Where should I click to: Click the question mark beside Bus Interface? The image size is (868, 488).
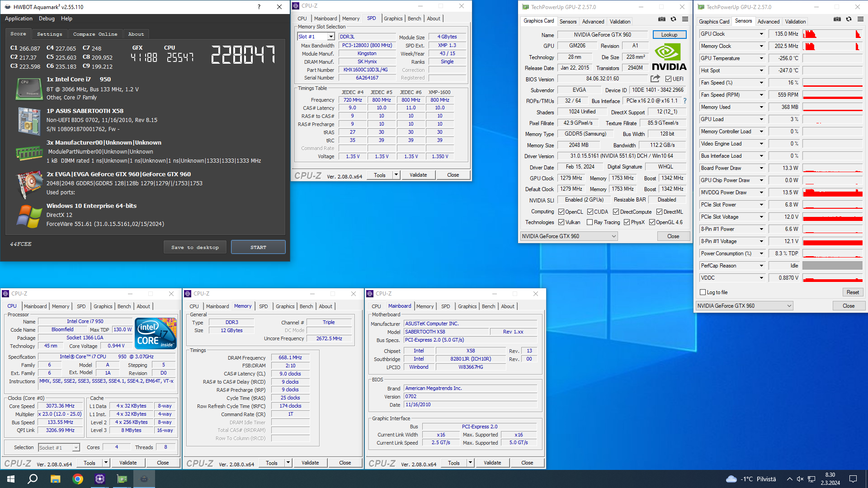coord(684,101)
